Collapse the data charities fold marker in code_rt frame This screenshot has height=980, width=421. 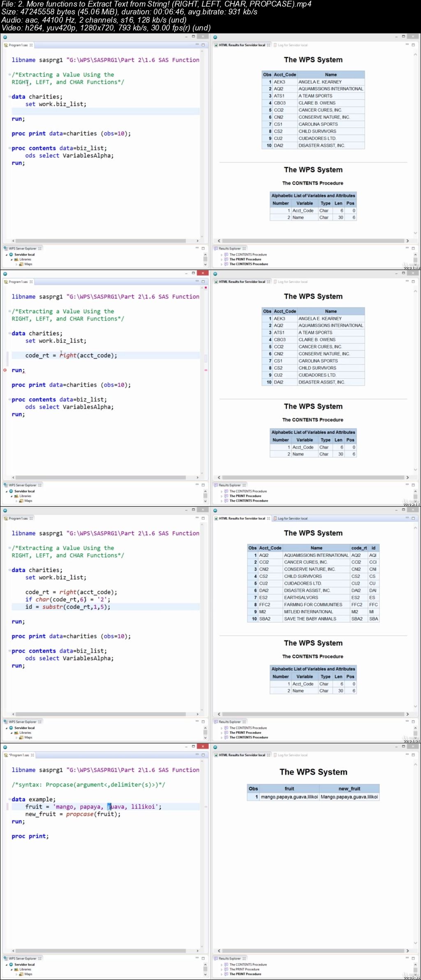pos(9,570)
